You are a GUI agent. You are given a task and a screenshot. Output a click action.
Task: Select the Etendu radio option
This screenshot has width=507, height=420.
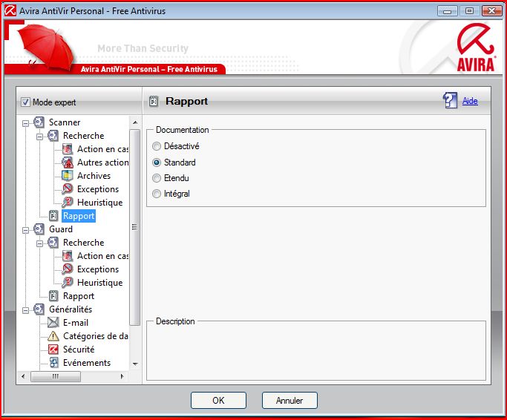[157, 178]
